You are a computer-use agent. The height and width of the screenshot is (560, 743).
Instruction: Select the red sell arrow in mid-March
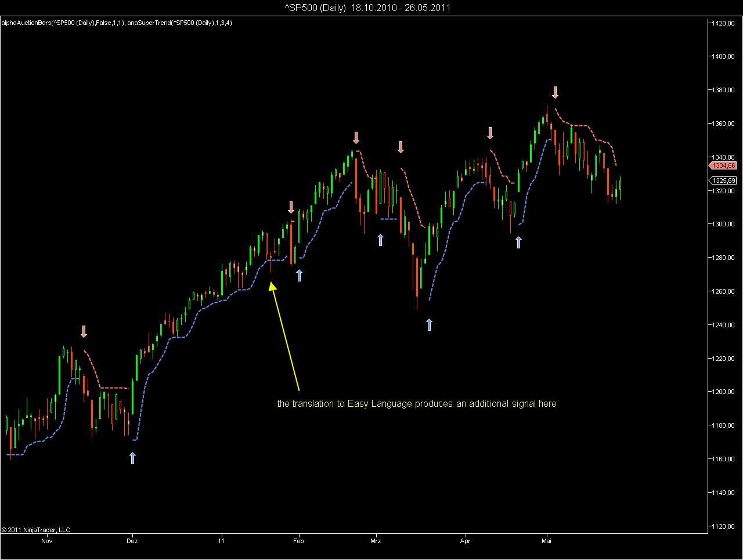click(401, 147)
